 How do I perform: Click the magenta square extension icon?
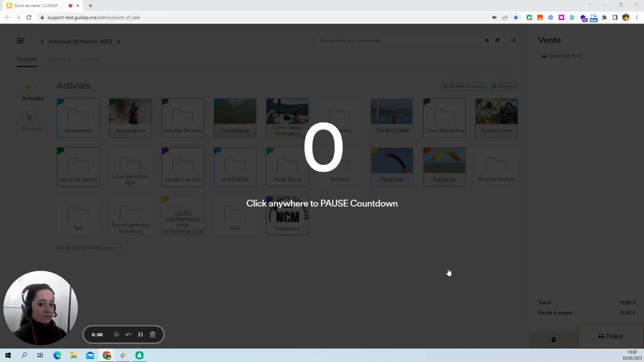coord(561,17)
